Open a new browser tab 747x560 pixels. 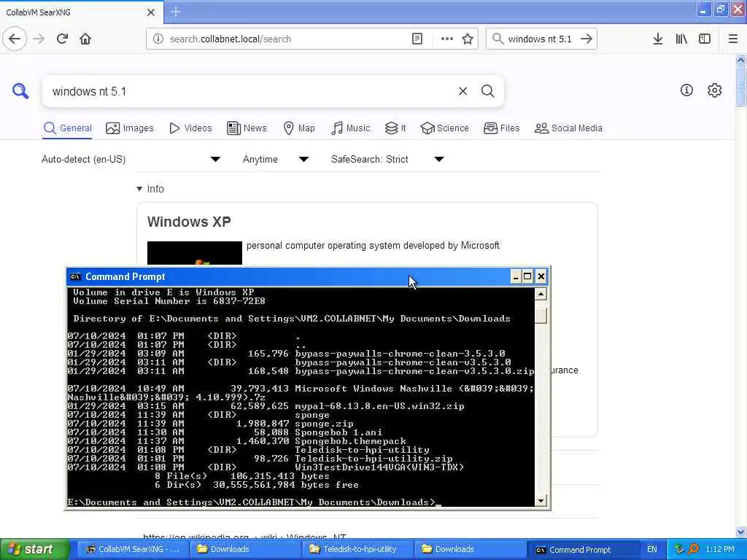point(176,12)
